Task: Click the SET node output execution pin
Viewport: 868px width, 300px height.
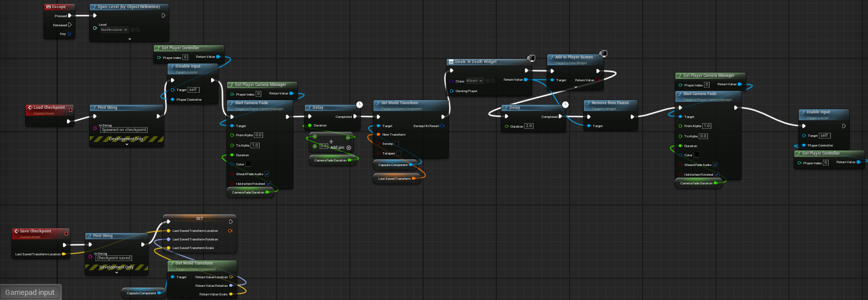Action: tap(230, 222)
